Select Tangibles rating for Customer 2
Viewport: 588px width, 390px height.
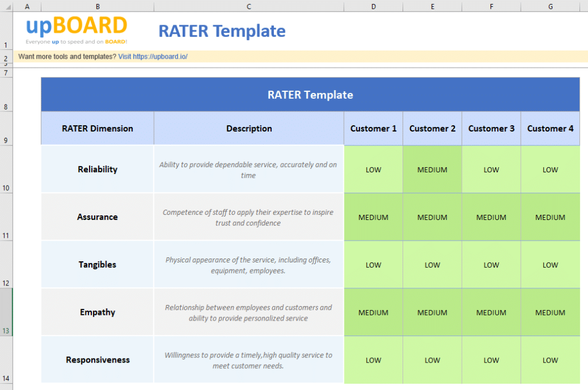(432, 264)
